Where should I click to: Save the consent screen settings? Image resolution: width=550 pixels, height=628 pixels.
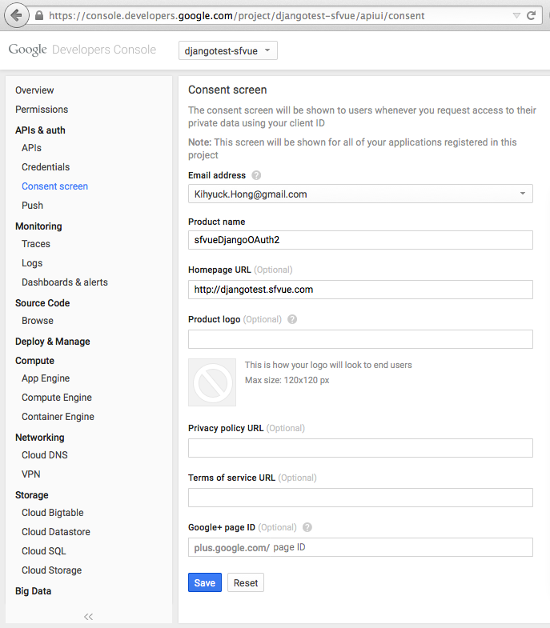tap(205, 583)
